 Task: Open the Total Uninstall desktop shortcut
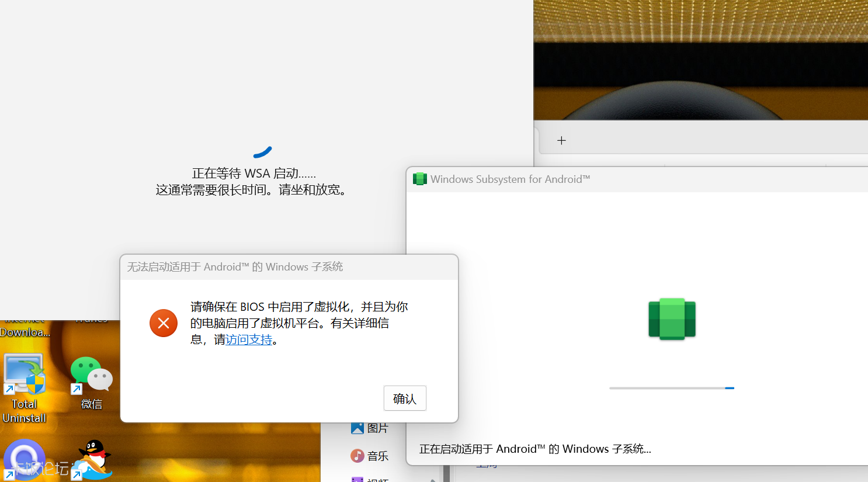[x=25, y=389]
